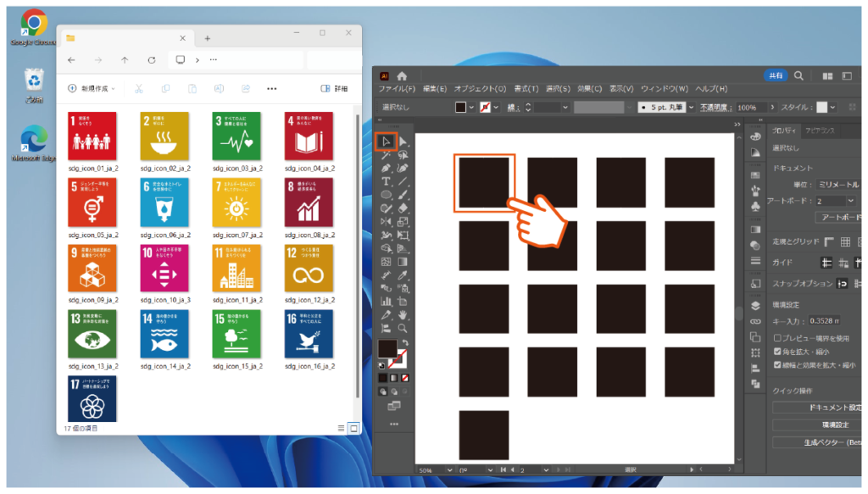868x494 pixels.
Task: Activate the Zoom tool
Action: (x=403, y=328)
